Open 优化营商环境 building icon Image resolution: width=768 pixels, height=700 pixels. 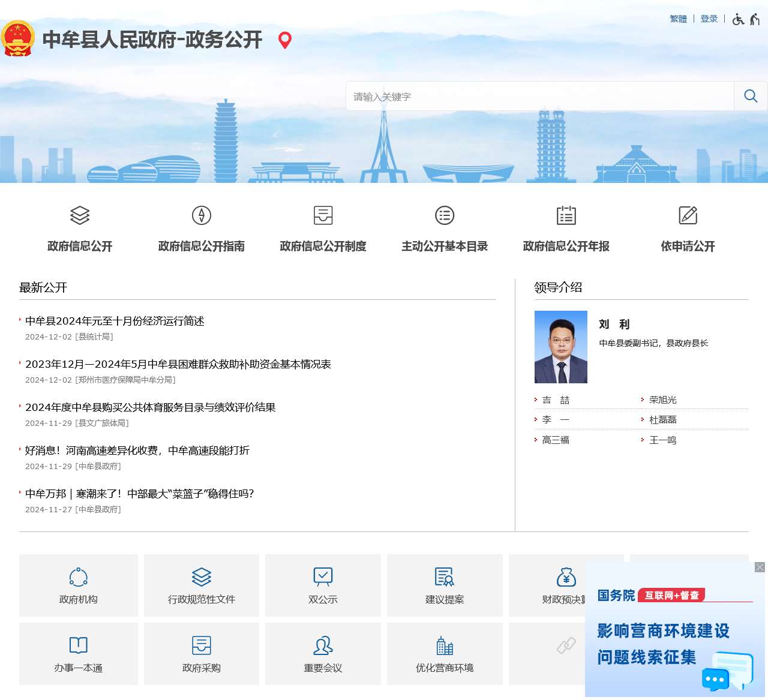tap(445, 645)
